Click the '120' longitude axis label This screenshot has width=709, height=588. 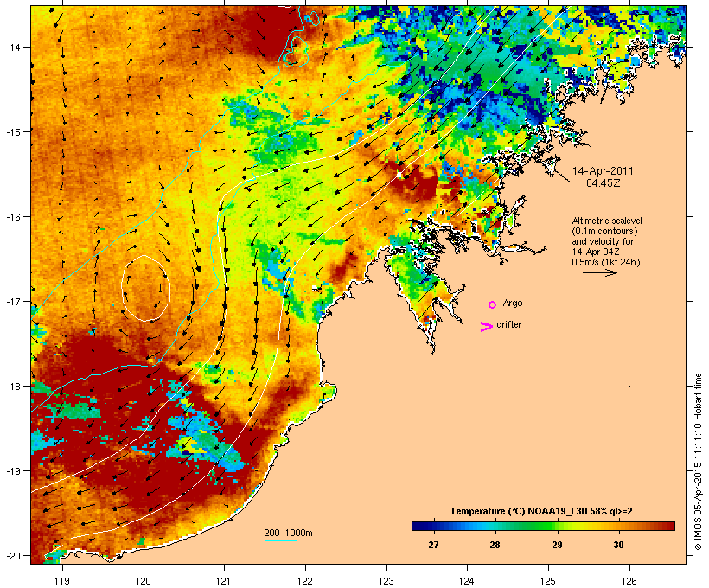[144, 581]
